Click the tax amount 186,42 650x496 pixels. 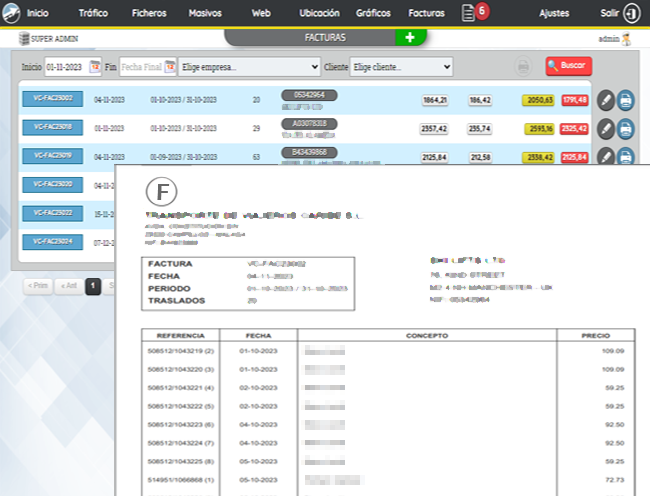[480, 100]
